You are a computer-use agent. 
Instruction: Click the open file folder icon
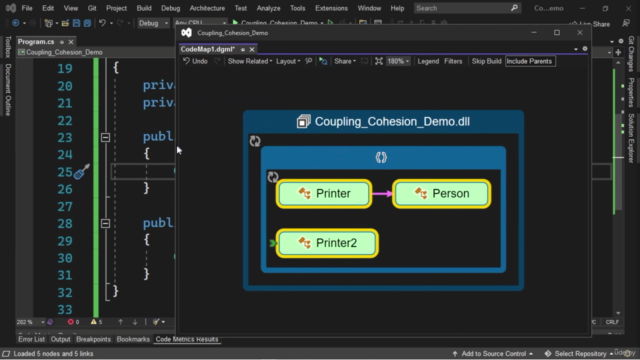click(65, 23)
